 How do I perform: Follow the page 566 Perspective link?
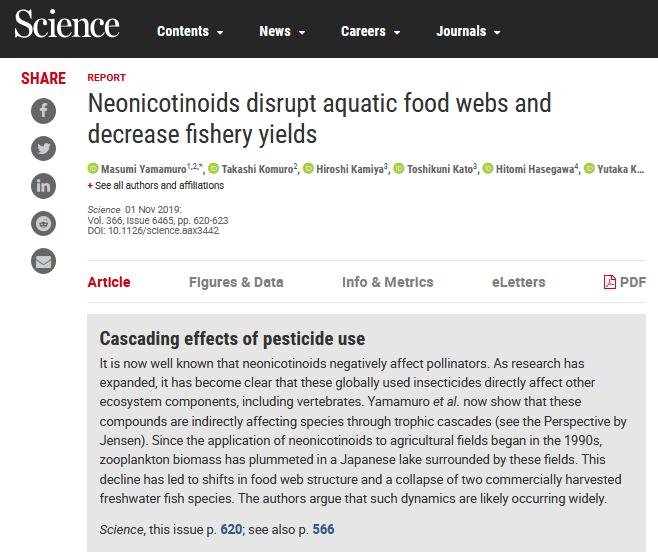point(323,529)
